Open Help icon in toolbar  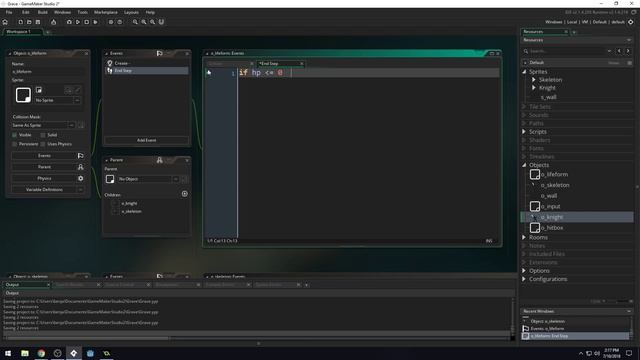pos(120,22)
